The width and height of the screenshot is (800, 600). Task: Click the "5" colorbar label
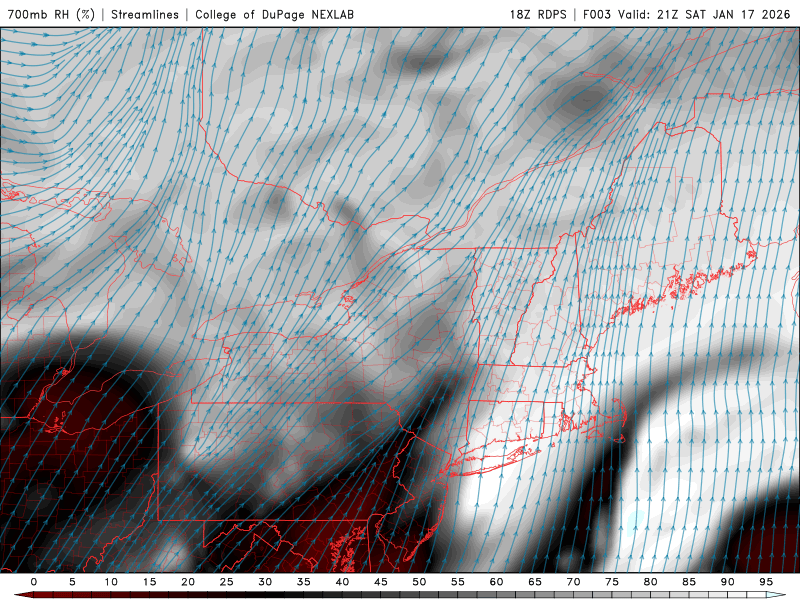point(72,582)
